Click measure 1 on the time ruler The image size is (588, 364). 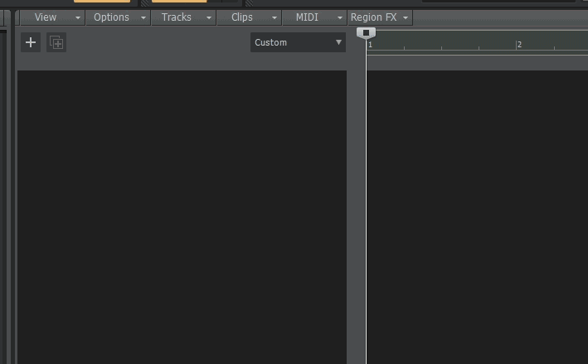pyautogui.click(x=370, y=45)
